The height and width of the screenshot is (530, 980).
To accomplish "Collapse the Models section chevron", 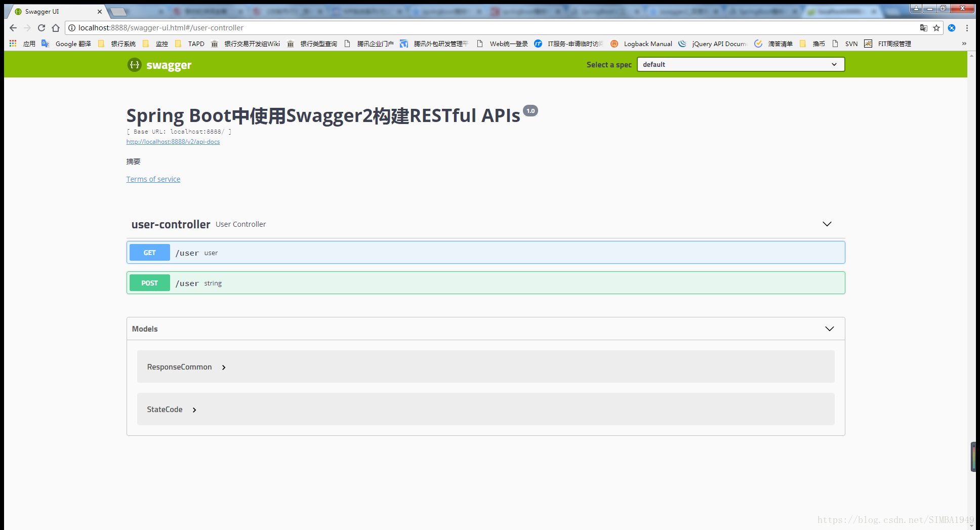I will [x=830, y=329].
